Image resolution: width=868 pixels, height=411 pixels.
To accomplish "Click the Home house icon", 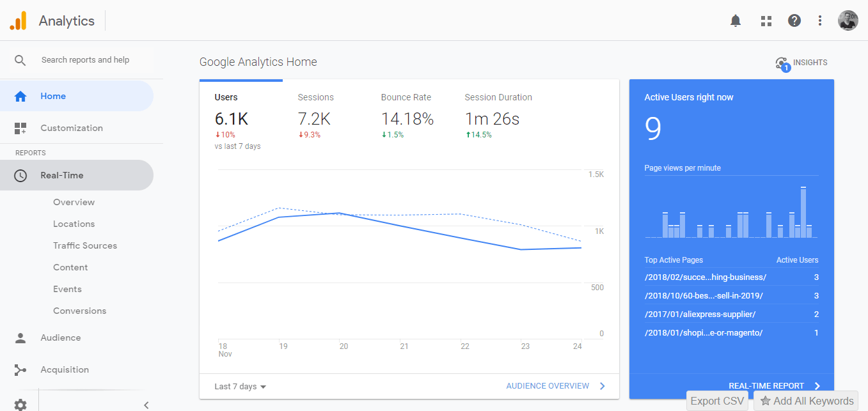I will (20, 97).
